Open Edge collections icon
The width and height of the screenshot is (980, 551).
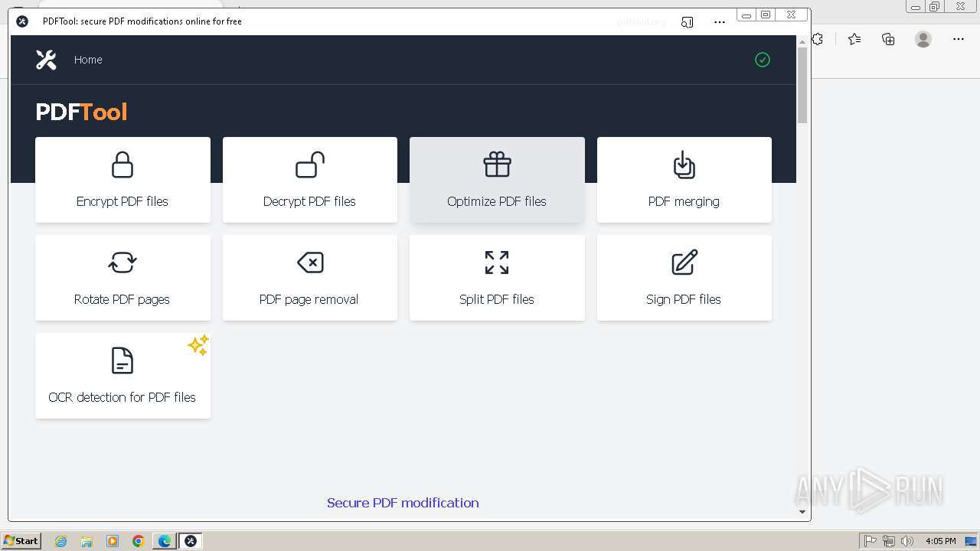coord(888,39)
